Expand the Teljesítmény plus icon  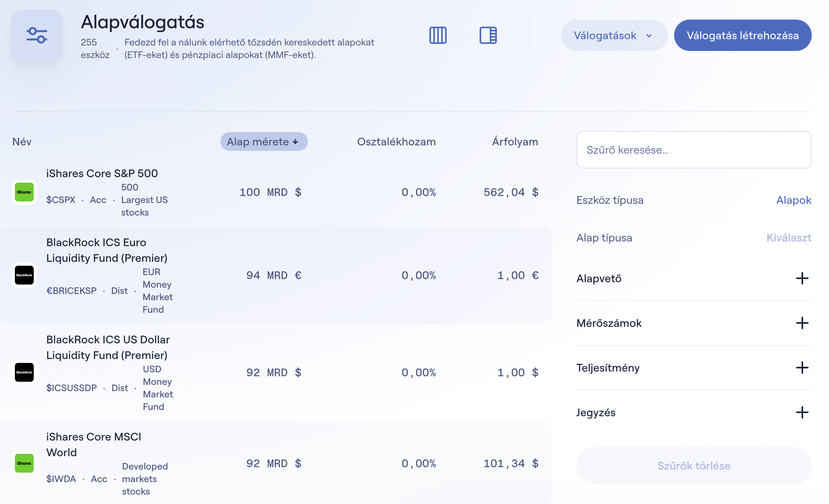click(802, 368)
